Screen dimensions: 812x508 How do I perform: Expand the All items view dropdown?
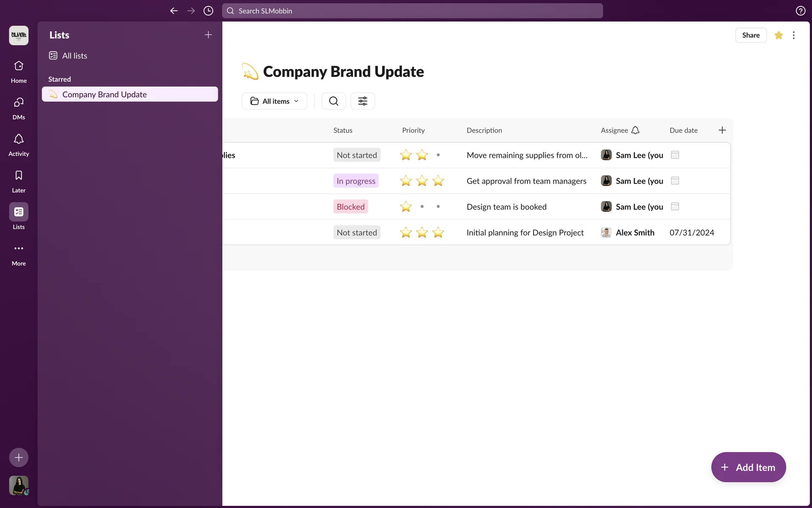tap(274, 101)
